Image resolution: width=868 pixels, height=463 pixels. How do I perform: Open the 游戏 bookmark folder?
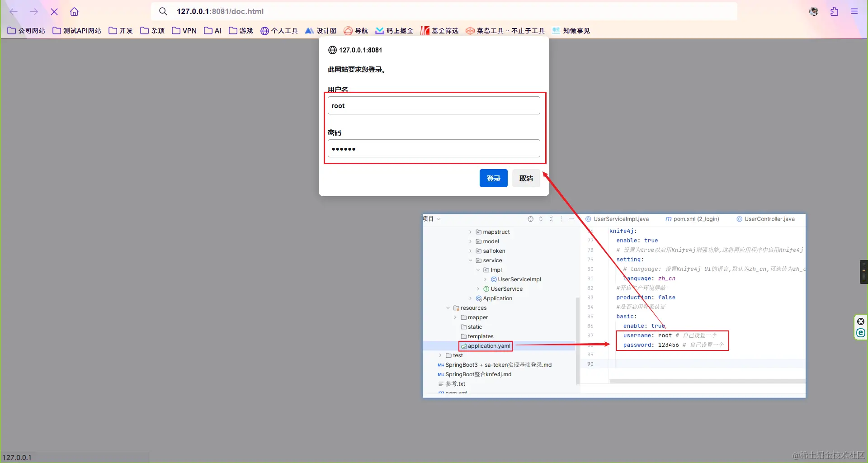[x=241, y=31]
